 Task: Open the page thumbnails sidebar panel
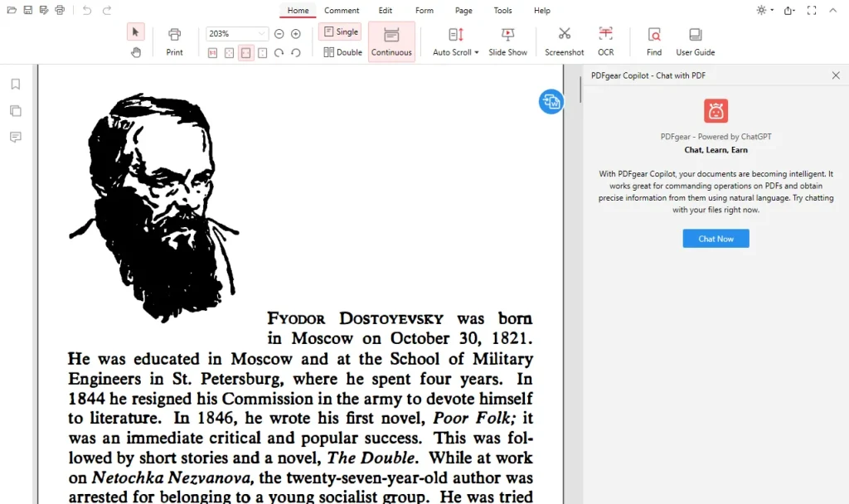click(16, 110)
